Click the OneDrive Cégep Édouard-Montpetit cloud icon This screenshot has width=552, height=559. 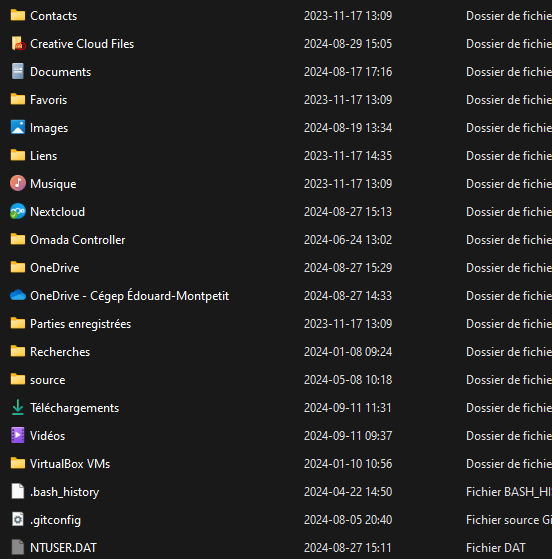click(18, 296)
